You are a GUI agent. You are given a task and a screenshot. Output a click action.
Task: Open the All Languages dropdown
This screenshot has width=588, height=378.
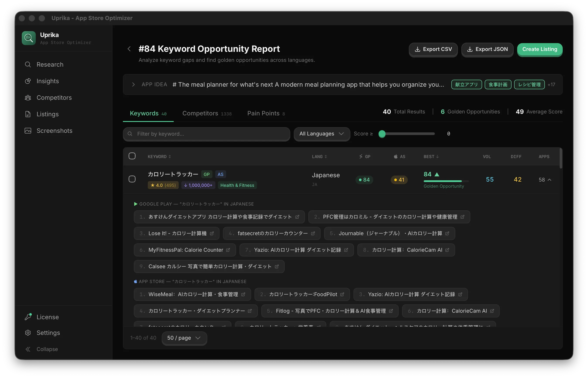[322, 134]
